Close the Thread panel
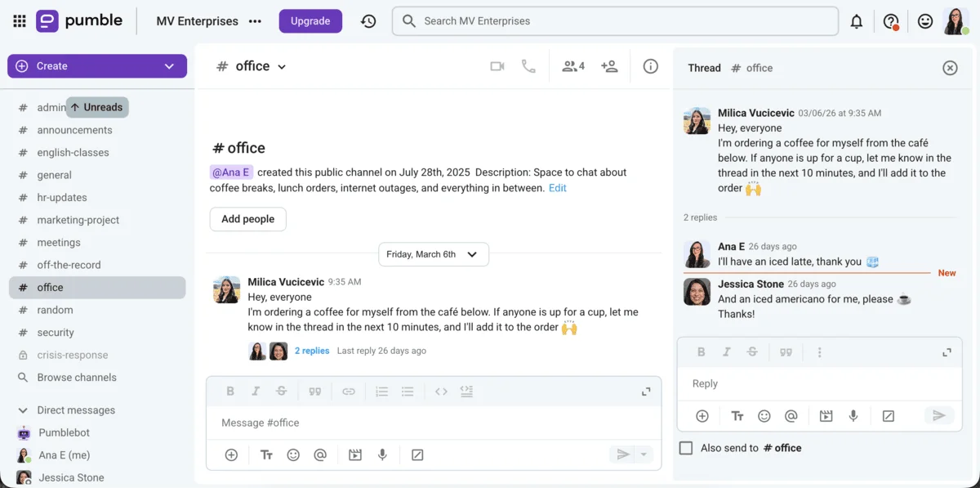 (x=950, y=68)
